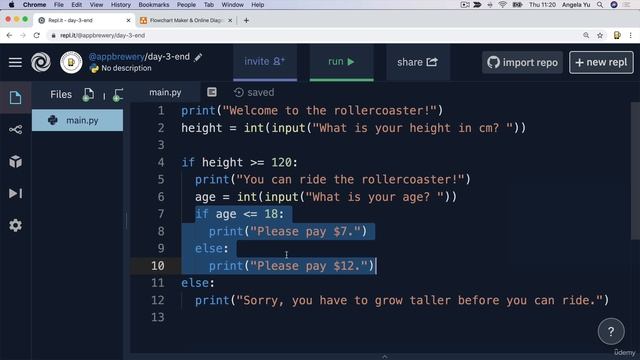Bookmark page with star icon
The image size is (640, 360).
600,36
